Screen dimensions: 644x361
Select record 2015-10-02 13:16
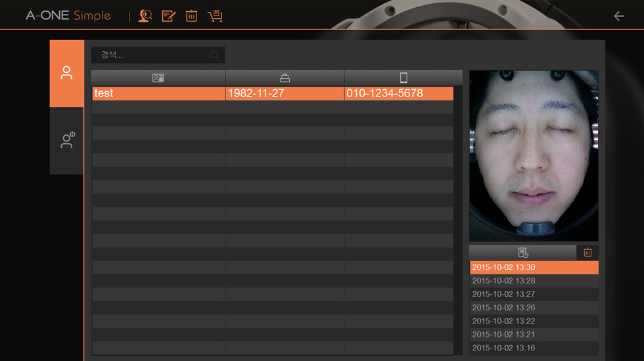tap(534, 348)
